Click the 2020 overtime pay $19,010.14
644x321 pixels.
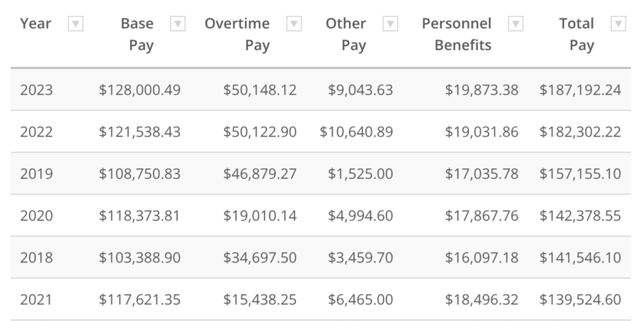click(x=260, y=215)
